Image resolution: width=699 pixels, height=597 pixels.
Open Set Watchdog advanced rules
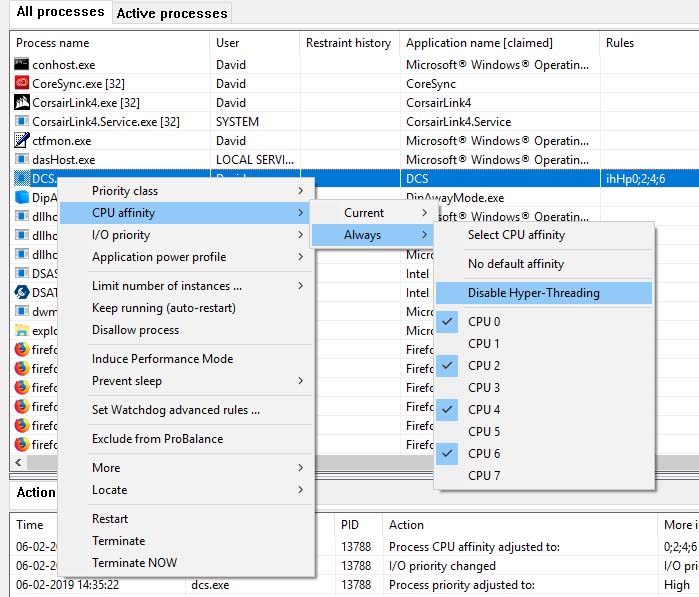click(186, 410)
